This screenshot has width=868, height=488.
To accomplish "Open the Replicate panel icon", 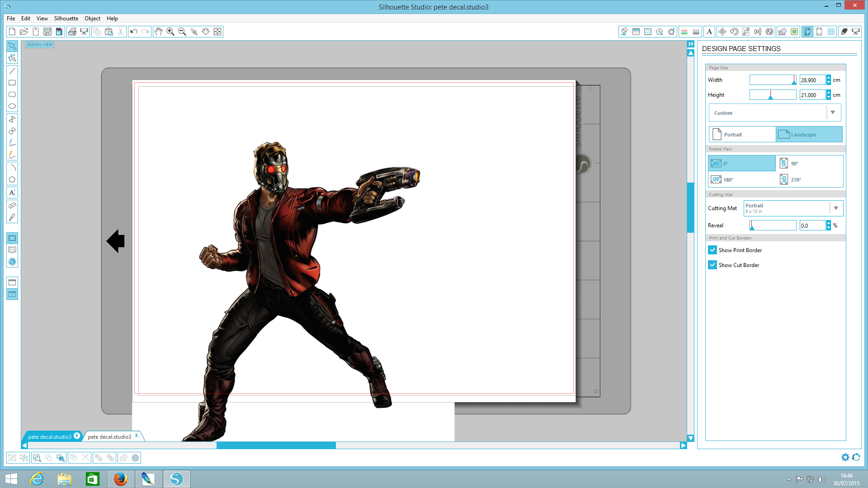I will pos(769,32).
